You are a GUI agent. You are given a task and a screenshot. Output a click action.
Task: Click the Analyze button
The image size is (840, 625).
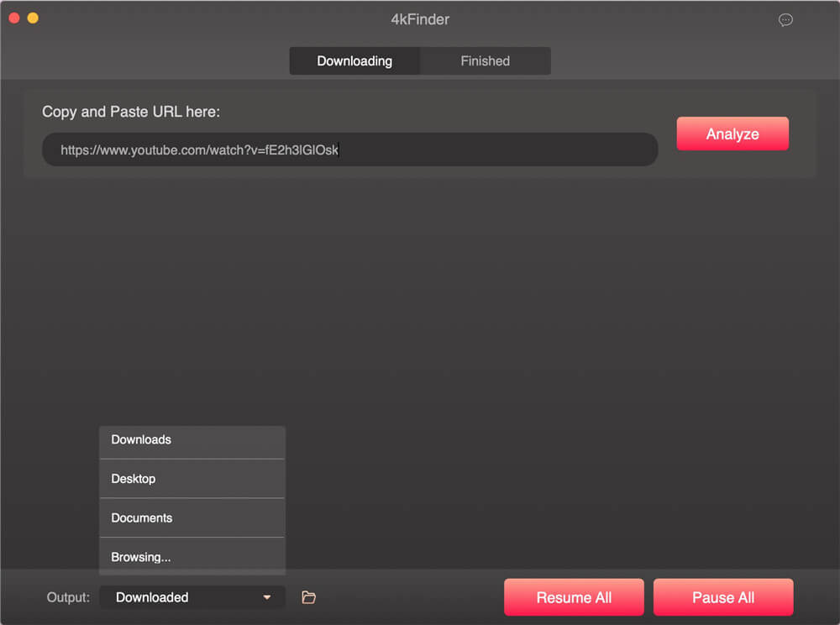click(732, 133)
